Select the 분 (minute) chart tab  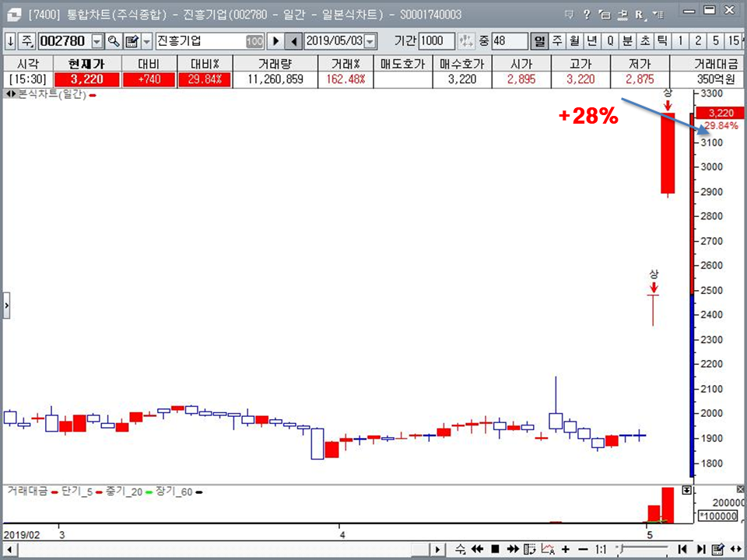[627, 41]
